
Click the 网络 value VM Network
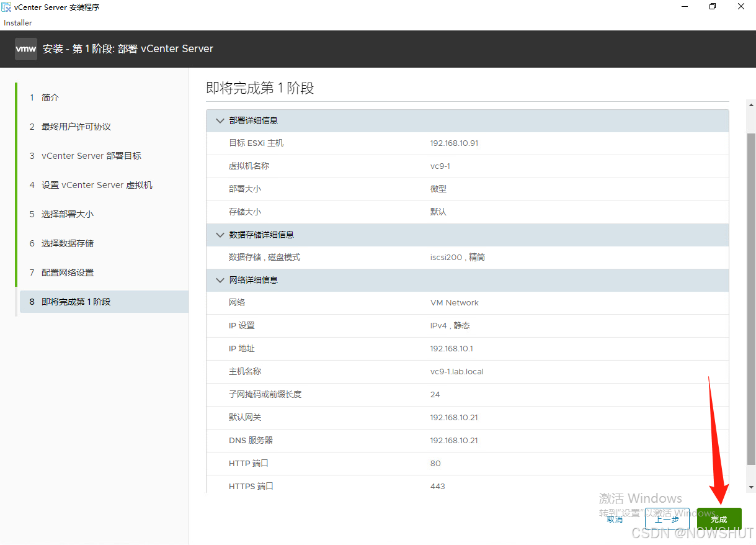pyautogui.click(x=455, y=303)
